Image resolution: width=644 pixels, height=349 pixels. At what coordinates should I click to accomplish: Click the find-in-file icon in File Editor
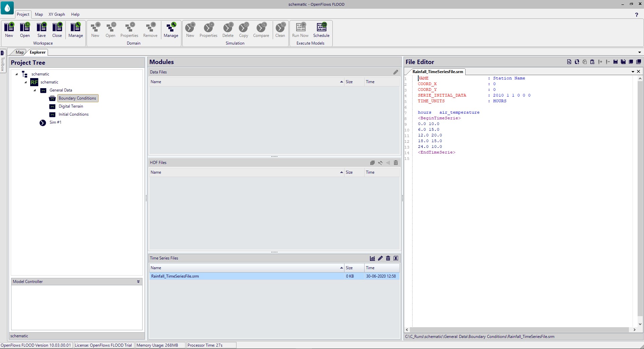click(x=569, y=62)
